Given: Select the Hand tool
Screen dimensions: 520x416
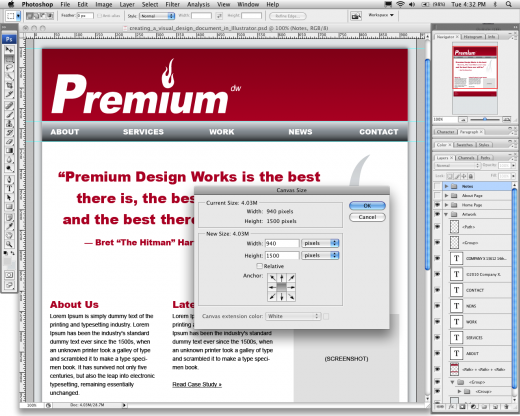Looking at the screenshot, I should (9, 235).
